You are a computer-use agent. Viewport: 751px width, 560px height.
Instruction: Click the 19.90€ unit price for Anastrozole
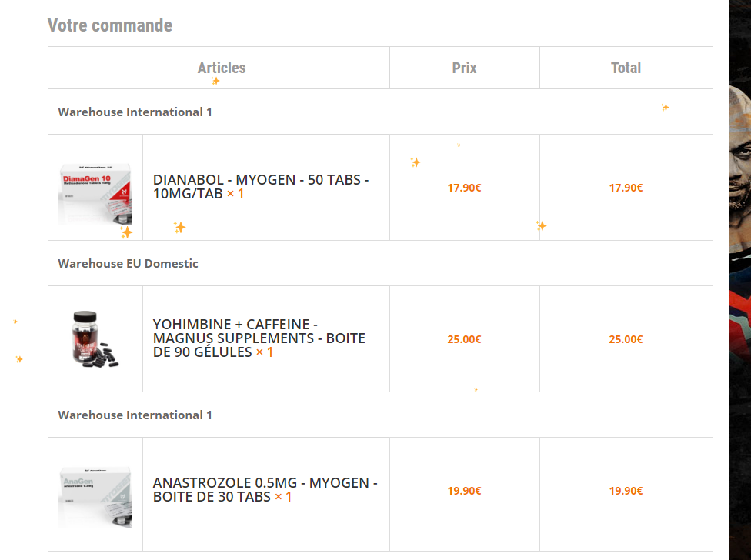click(x=464, y=491)
